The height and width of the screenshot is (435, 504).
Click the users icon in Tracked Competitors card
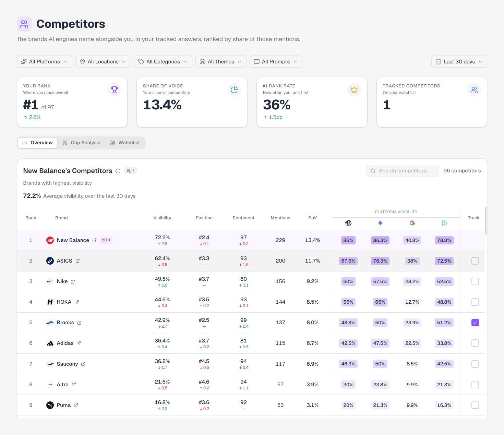point(474,90)
